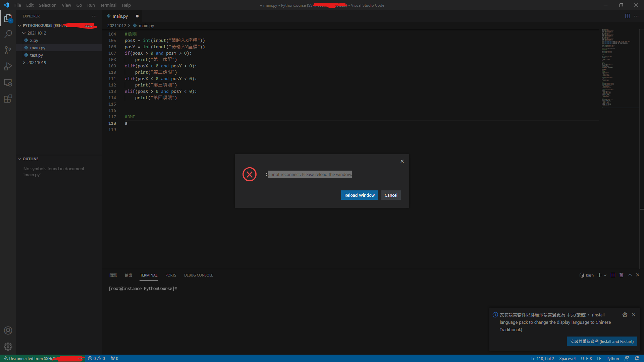644x362 pixels.
Task: Expand the 20211019 folder
Action: 24,62
